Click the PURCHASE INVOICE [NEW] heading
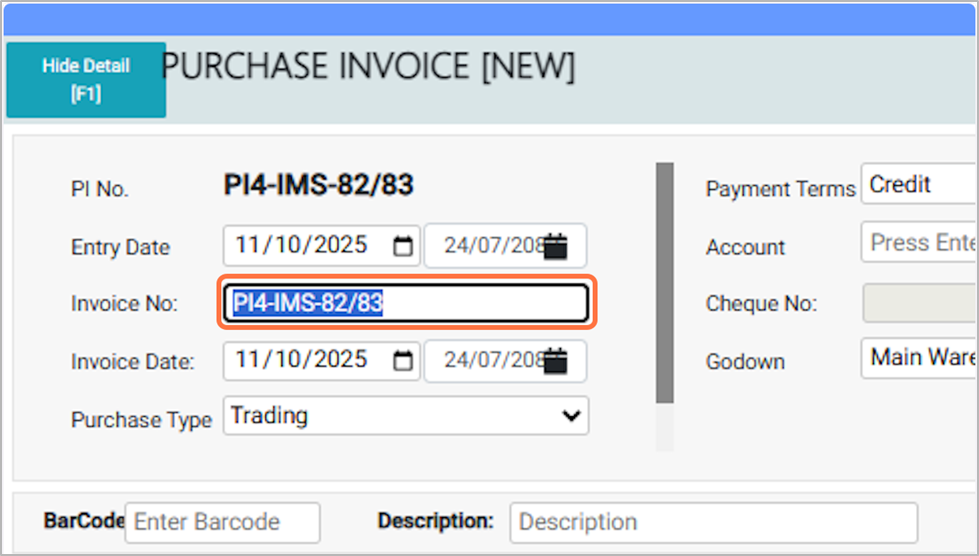This screenshot has width=979, height=556. pos(369,67)
